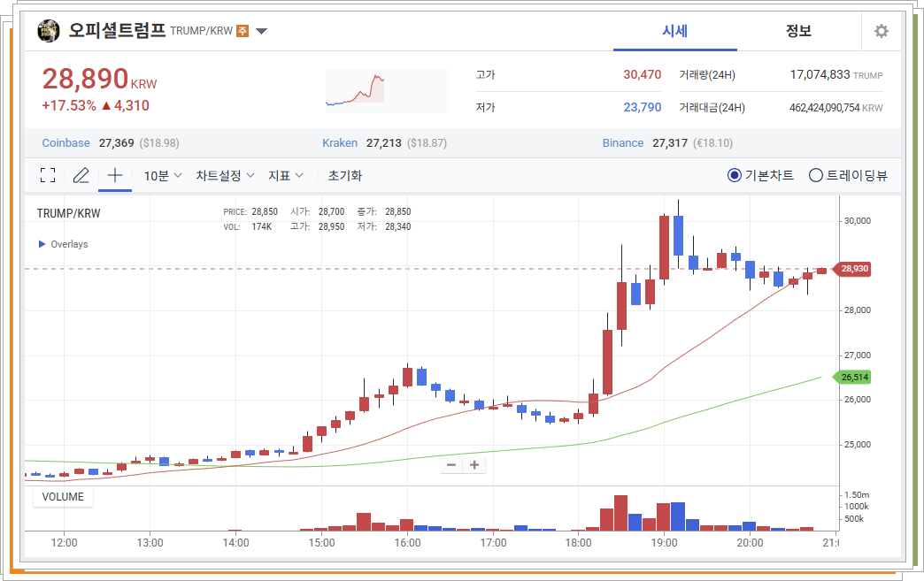The height and width of the screenshot is (581, 924).
Task: Click the low price 23,790
Action: [x=643, y=107]
